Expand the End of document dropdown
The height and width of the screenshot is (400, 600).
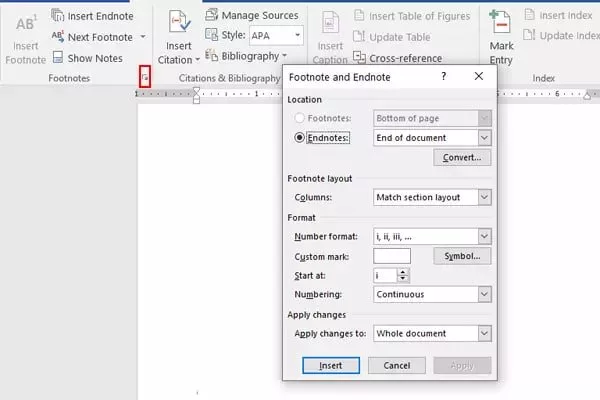[x=484, y=137]
